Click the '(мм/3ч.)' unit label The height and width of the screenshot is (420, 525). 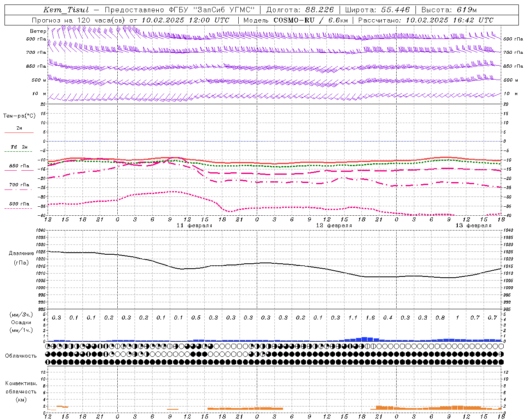click(x=21, y=315)
